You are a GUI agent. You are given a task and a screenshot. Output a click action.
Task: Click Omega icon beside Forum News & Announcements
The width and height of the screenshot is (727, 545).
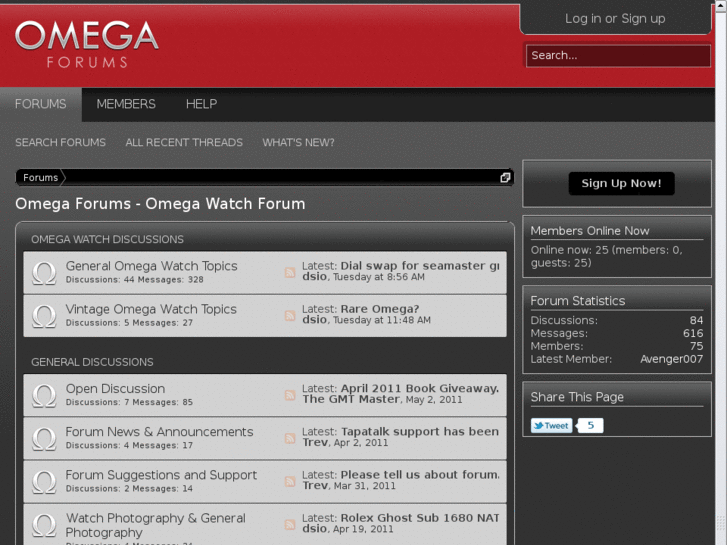click(44, 439)
